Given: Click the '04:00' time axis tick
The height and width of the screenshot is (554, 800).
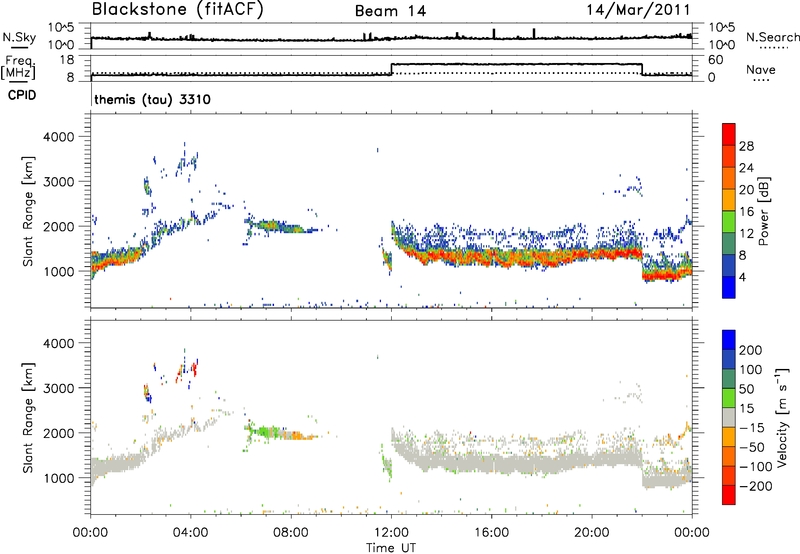Looking at the screenshot, I should [x=191, y=533].
